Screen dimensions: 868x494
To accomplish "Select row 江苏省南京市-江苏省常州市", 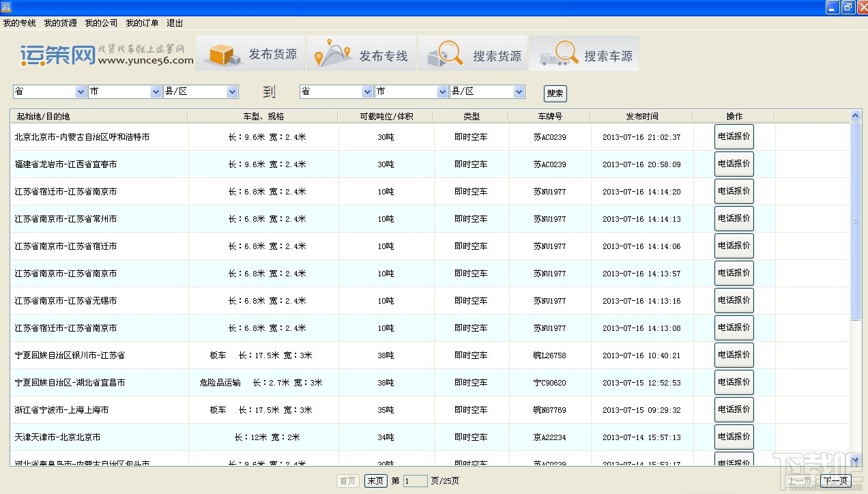I will (431, 218).
